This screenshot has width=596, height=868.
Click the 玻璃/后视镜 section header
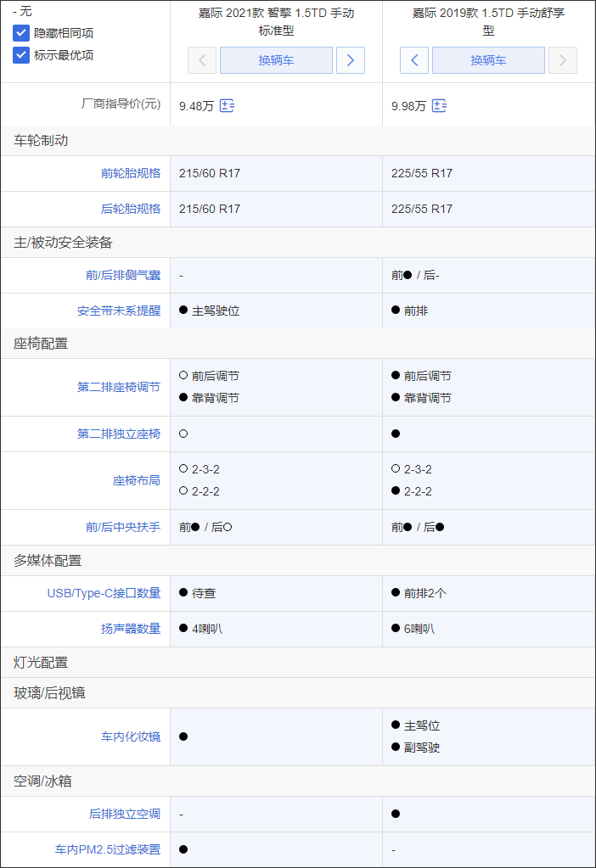click(49, 693)
